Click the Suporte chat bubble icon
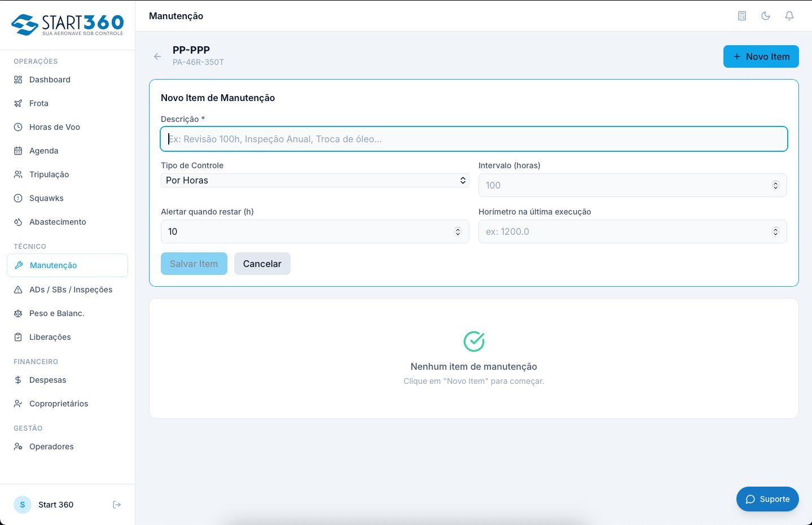Image resolution: width=812 pixels, height=525 pixels. point(750,499)
